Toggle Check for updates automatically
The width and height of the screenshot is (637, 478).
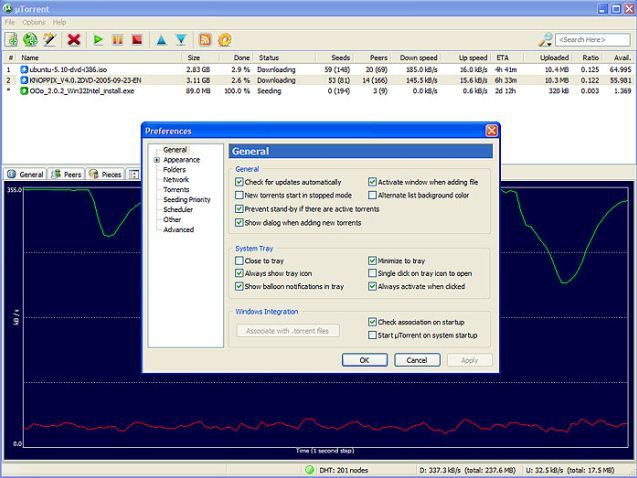[x=239, y=182]
